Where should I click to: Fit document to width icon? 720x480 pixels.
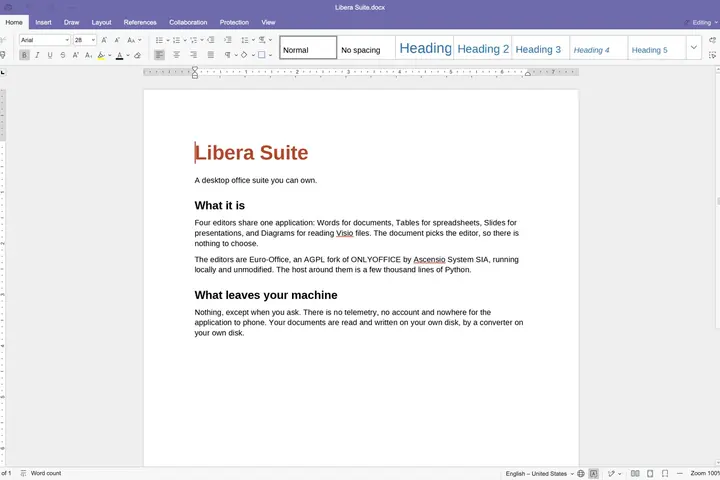665,474
